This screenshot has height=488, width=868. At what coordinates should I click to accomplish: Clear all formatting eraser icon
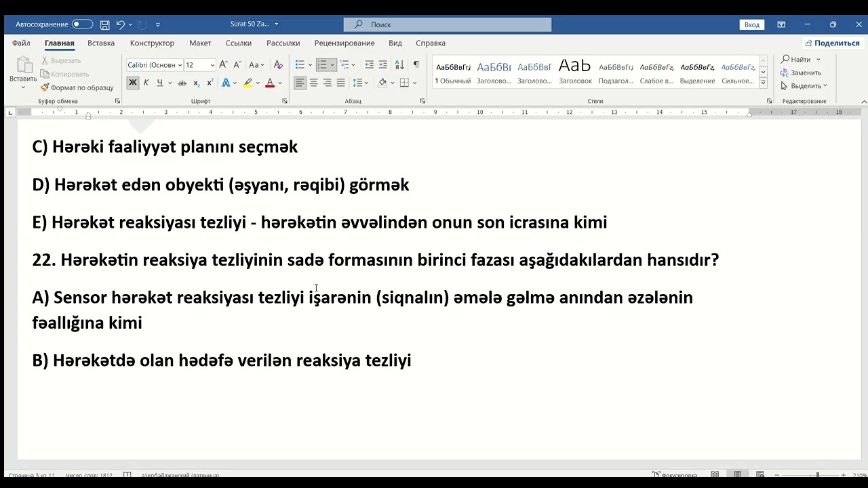click(x=278, y=65)
